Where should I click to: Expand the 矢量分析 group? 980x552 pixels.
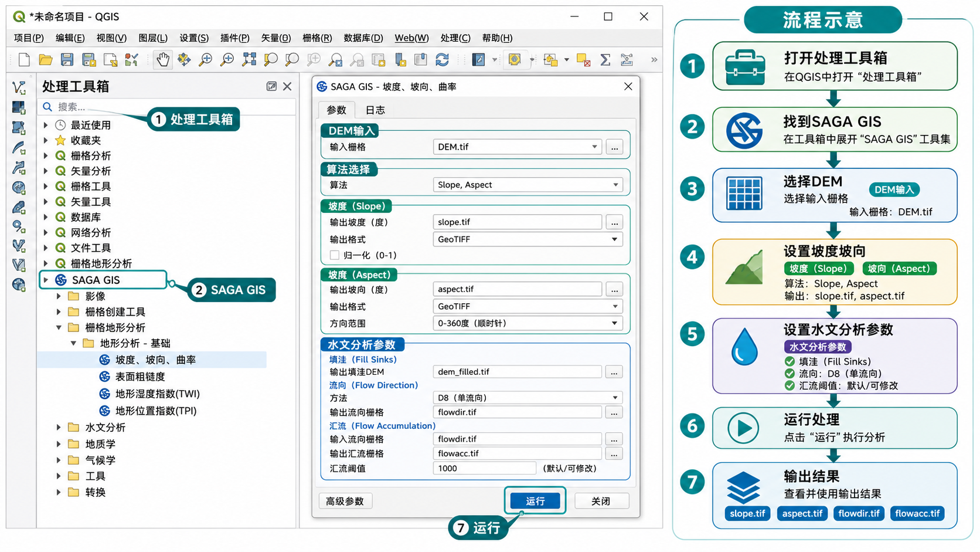pyautogui.click(x=46, y=171)
